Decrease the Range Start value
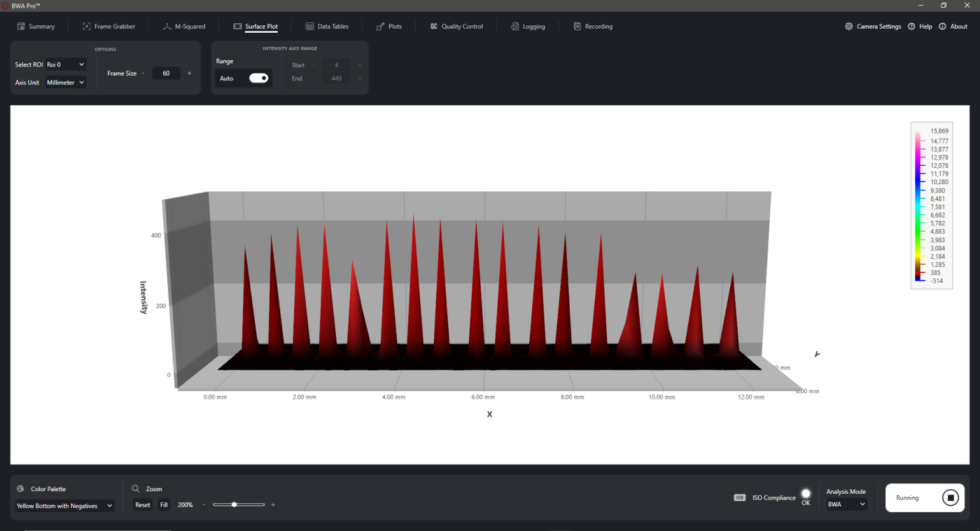The width and height of the screenshot is (980, 531). pos(314,65)
